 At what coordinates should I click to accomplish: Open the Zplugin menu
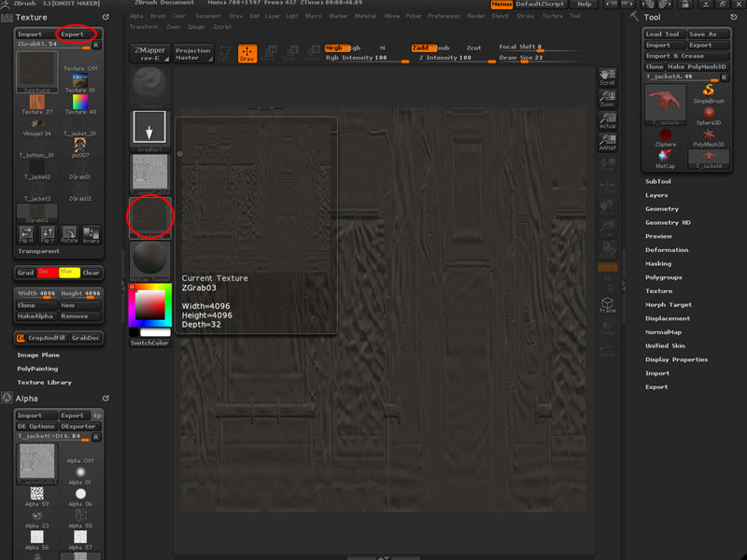[196, 27]
